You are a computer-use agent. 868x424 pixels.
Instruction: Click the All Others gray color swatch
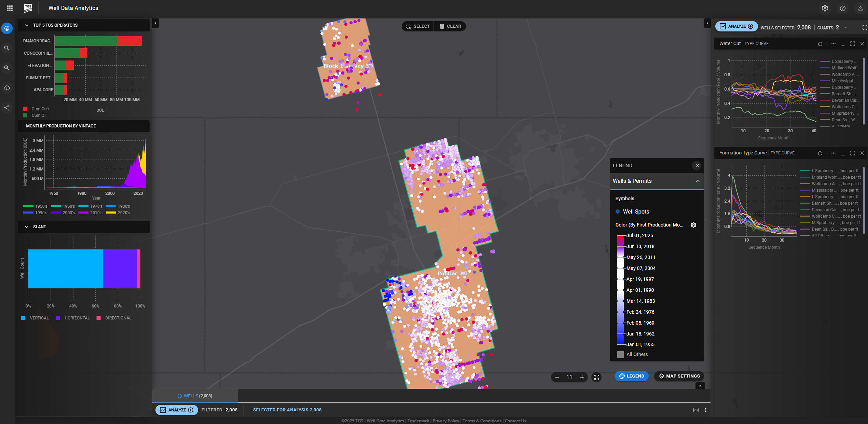click(x=620, y=354)
